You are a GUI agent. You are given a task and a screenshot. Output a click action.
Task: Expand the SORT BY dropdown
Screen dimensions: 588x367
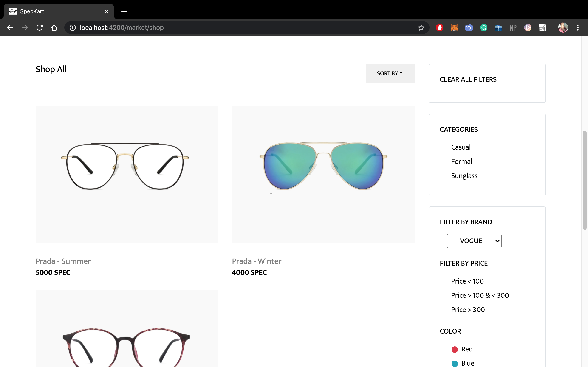tap(390, 74)
